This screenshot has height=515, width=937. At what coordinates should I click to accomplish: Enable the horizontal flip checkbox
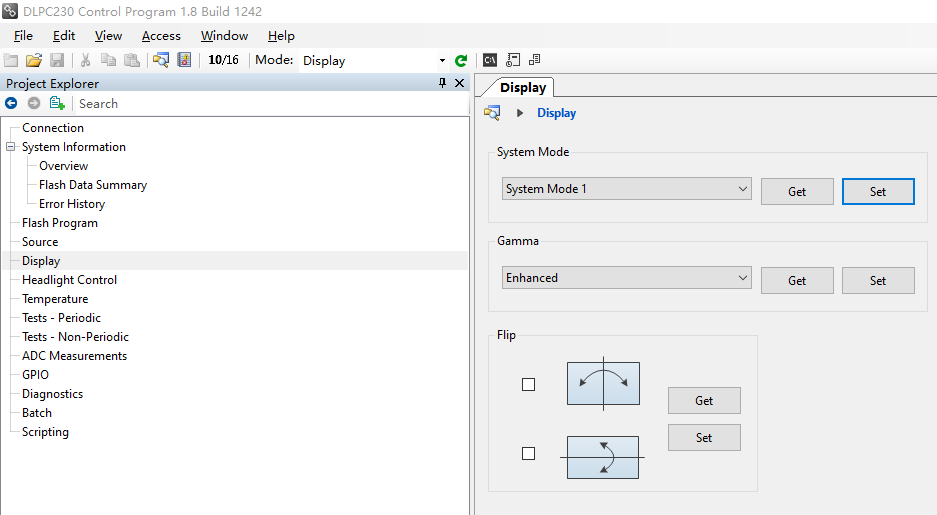(528, 384)
